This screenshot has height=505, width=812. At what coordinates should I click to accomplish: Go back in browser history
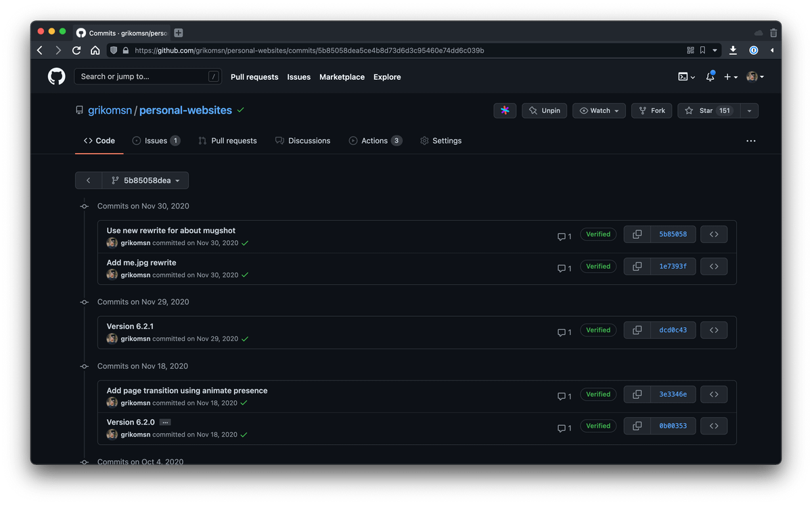[40, 50]
